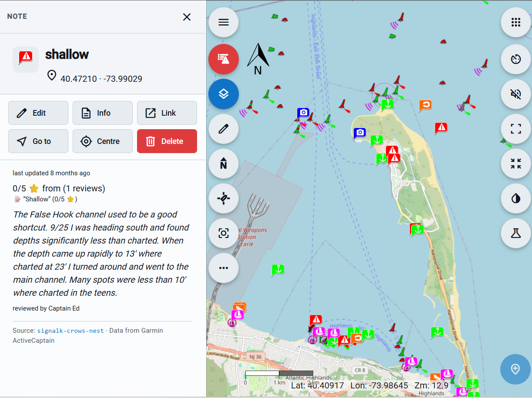
Task: Open the hamburger main menu
Action: (224, 22)
